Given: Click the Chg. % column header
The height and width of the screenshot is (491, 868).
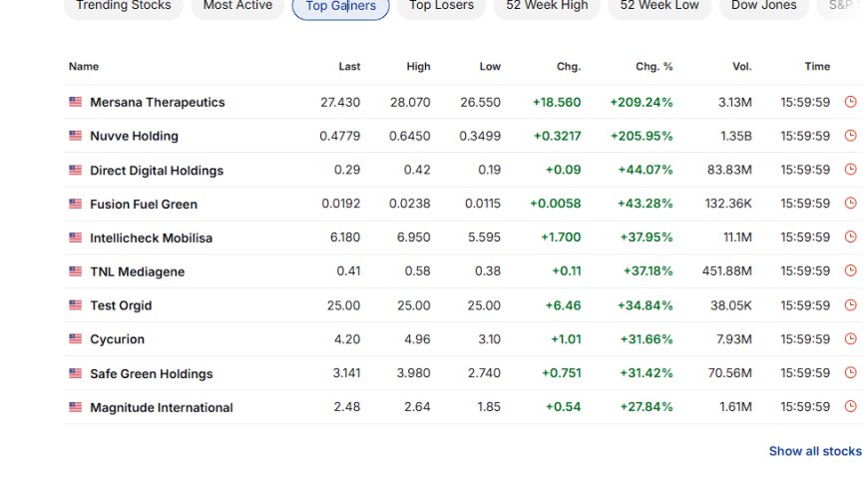Looking at the screenshot, I should (653, 67).
